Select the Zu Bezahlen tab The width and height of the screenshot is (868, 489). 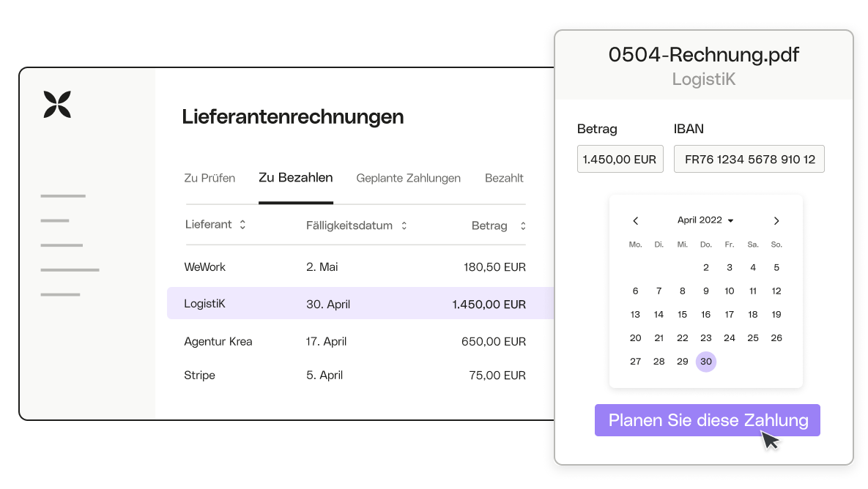point(296,178)
